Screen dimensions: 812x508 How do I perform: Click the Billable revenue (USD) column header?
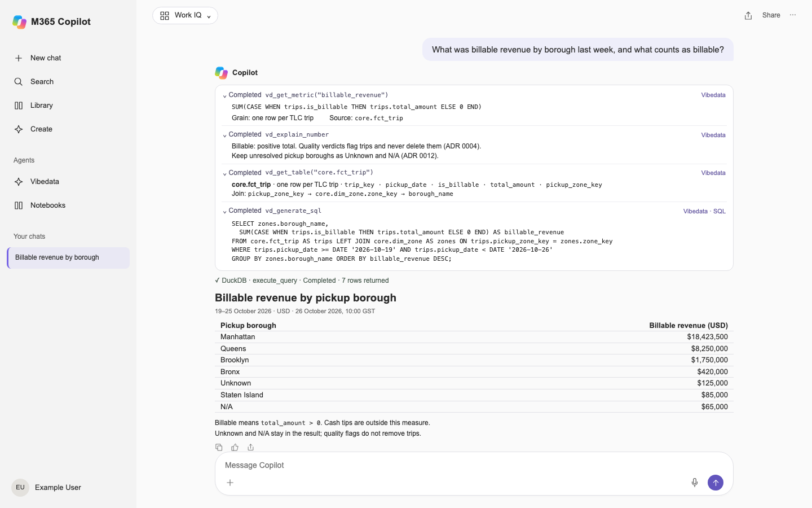(689, 326)
